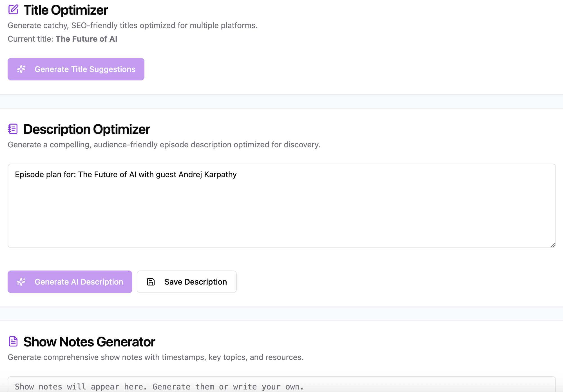Click the sparkle icon in Generate Title Suggestions
The image size is (563, 392).
click(21, 69)
